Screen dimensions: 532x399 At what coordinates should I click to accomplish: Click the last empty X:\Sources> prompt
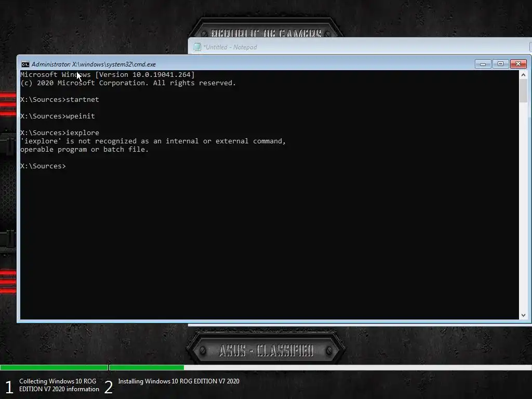[43, 166]
